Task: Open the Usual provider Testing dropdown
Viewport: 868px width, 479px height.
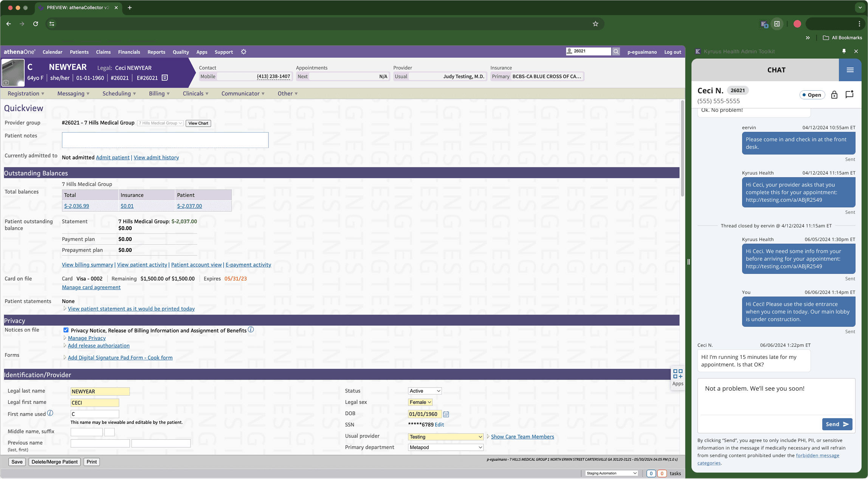Action: pyautogui.click(x=446, y=437)
